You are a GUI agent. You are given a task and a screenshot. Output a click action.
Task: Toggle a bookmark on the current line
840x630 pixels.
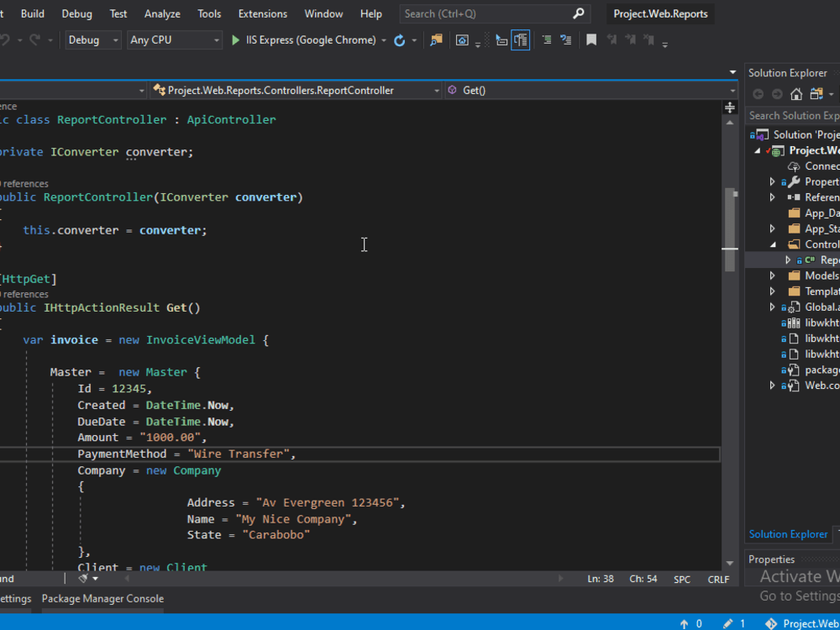click(x=591, y=39)
